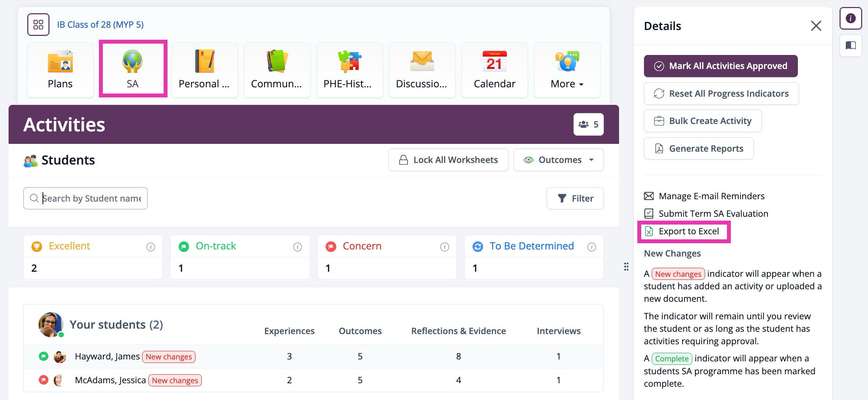Click the info icon beside Concern
This screenshot has width=868, height=400.
(x=445, y=247)
